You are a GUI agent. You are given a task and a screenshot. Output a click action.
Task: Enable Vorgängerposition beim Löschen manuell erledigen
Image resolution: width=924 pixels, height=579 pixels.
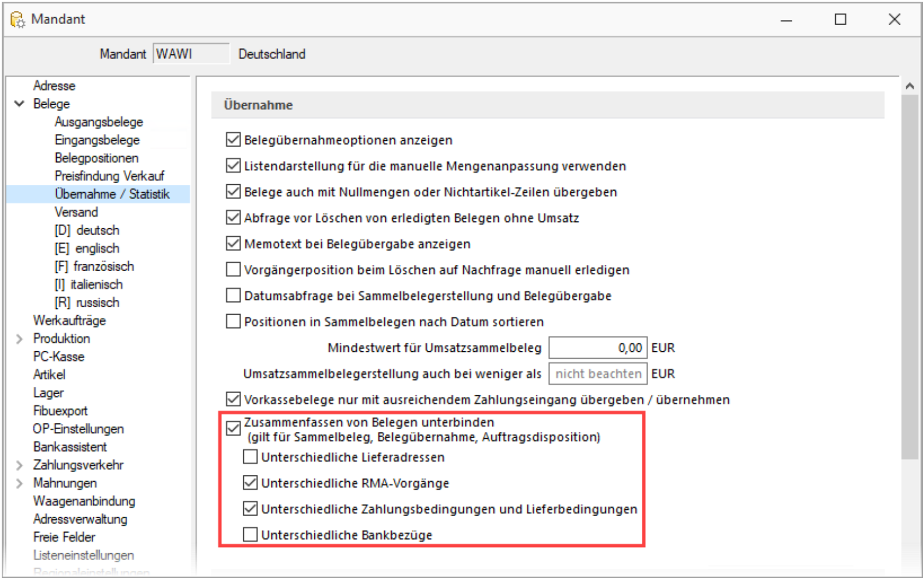coord(233,269)
